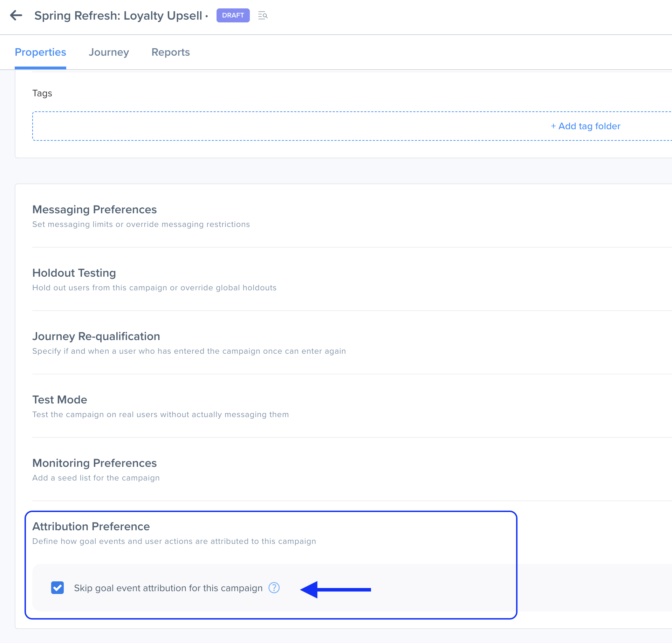
Task: Click the back arrow to leave campaign
Action: click(x=16, y=15)
